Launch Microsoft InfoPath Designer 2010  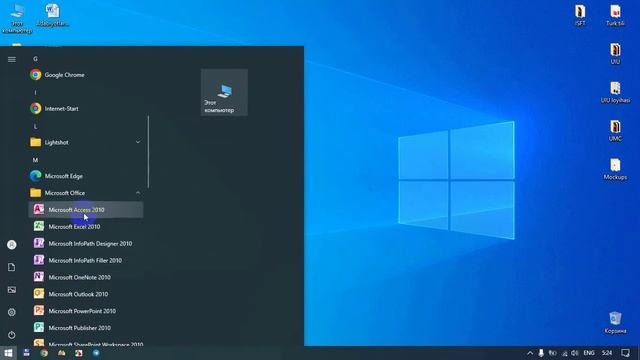pyautogui.click(x=86, y=244)
